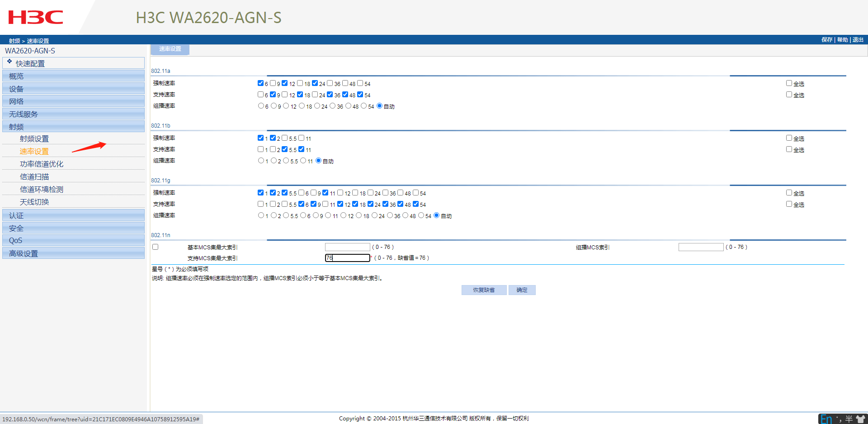Open the IME skin shirt icon
The height and width of the screenshot is (424, 868).
[860, 419]
